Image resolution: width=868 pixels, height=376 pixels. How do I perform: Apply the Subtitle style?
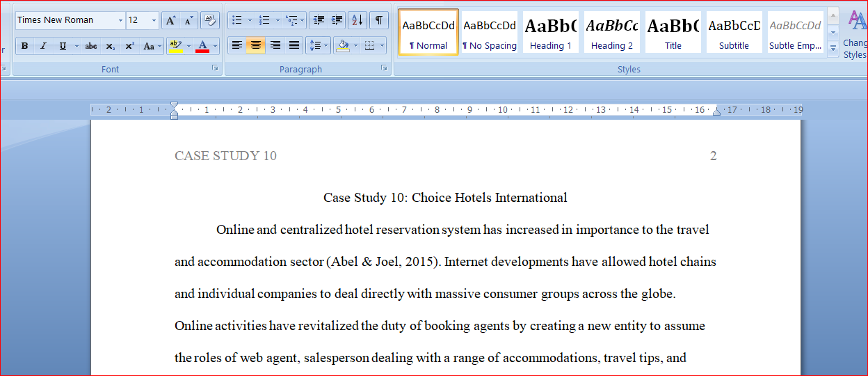coord(734,32)
